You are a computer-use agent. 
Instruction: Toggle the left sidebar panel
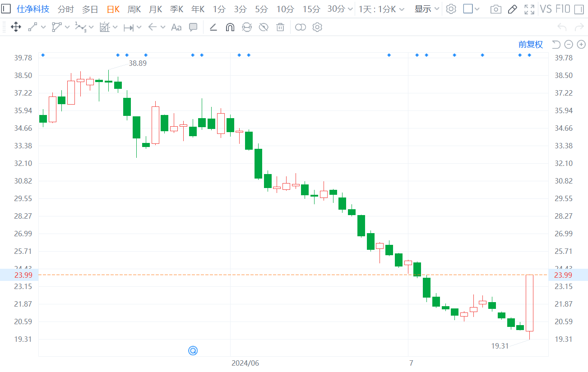pyautogui.click(x=6, y=9)
